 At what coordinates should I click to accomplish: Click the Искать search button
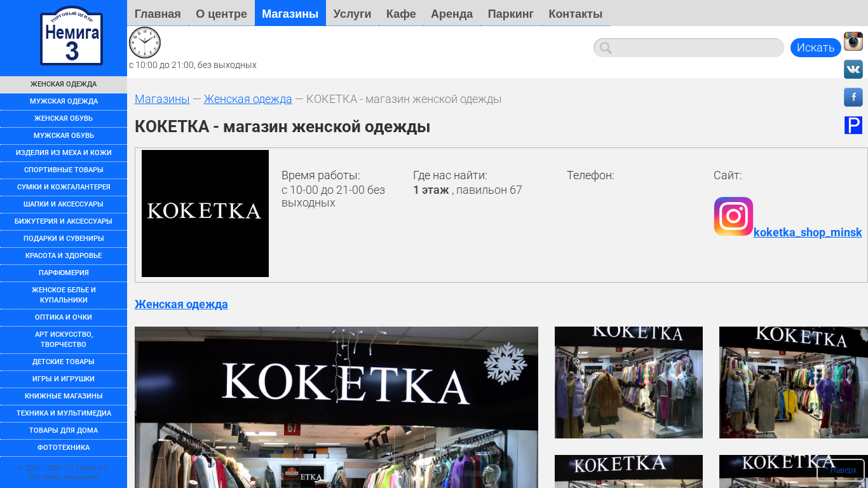tap(816, 48)
